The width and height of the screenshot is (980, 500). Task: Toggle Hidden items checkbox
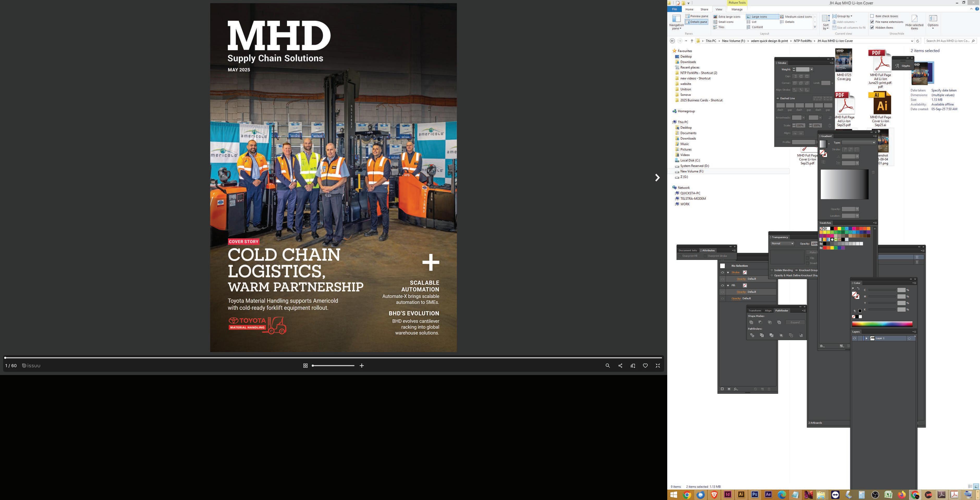(872, 28)
